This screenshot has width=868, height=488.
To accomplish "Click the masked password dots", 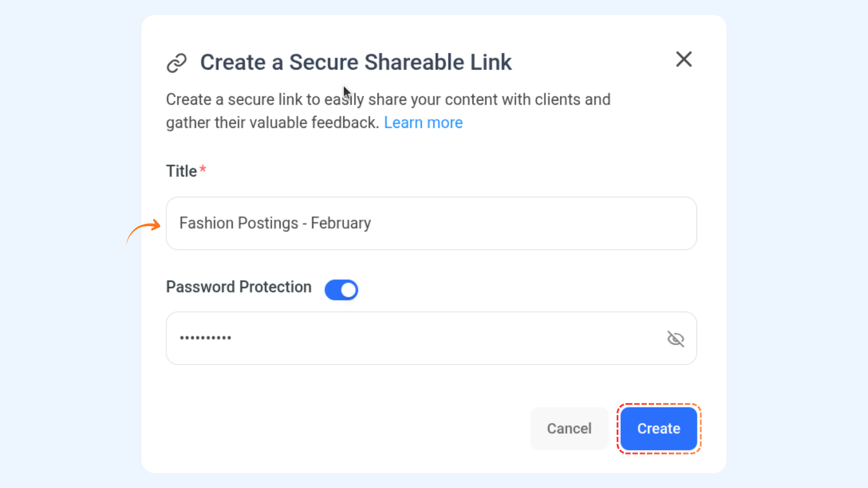I will [205, 338].
